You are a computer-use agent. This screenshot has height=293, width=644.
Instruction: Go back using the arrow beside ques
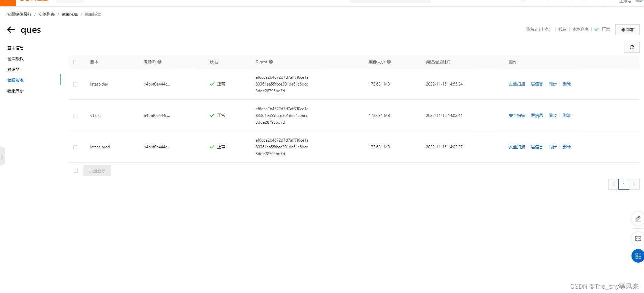coord(11,30)
